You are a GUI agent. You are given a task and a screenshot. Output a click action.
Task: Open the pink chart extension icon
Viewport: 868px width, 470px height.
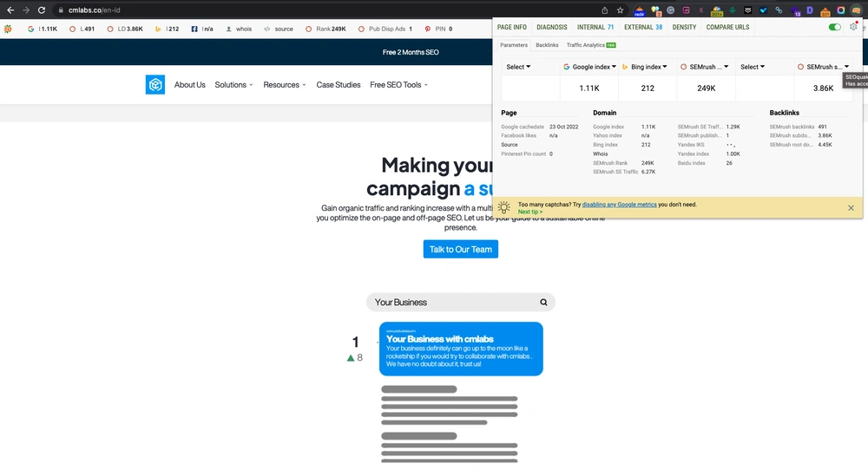point(687,10)
